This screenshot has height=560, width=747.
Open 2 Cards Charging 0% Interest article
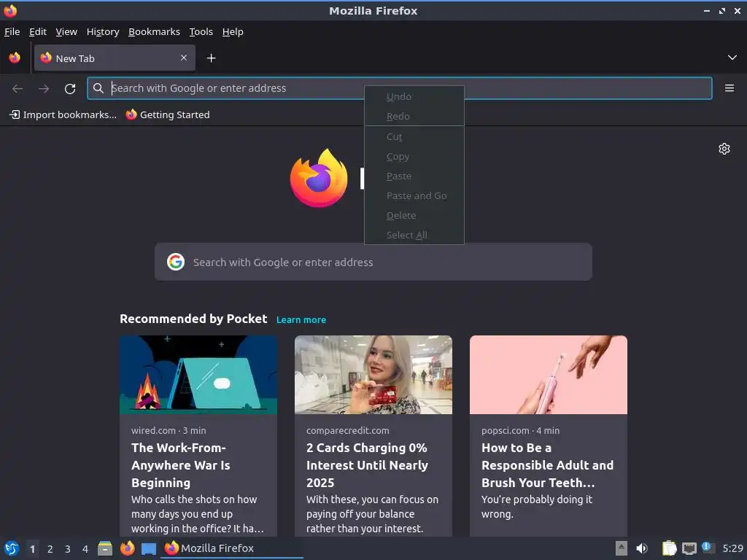tap(367, 465)
